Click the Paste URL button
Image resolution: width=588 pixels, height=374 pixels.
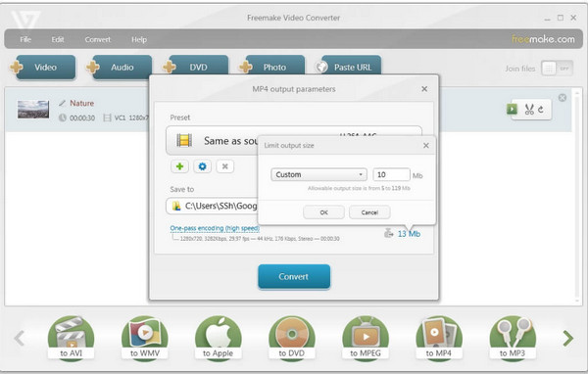click(349, 66)
